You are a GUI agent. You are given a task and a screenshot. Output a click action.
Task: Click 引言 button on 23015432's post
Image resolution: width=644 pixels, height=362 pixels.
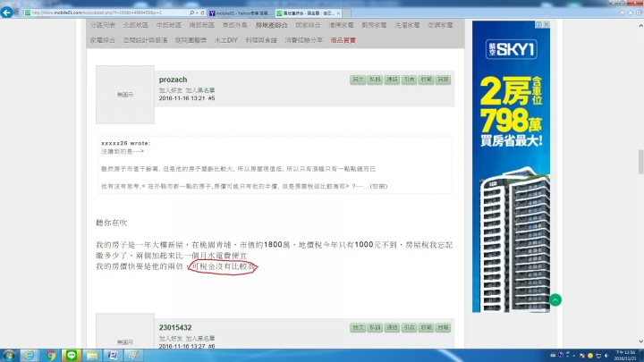click(x=409, y=327)
